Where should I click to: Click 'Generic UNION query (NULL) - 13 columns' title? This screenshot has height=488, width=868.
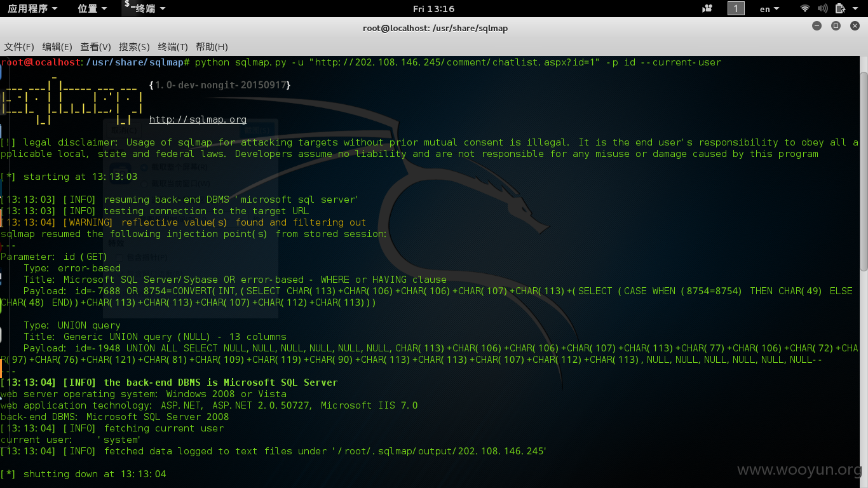point(175,337)
